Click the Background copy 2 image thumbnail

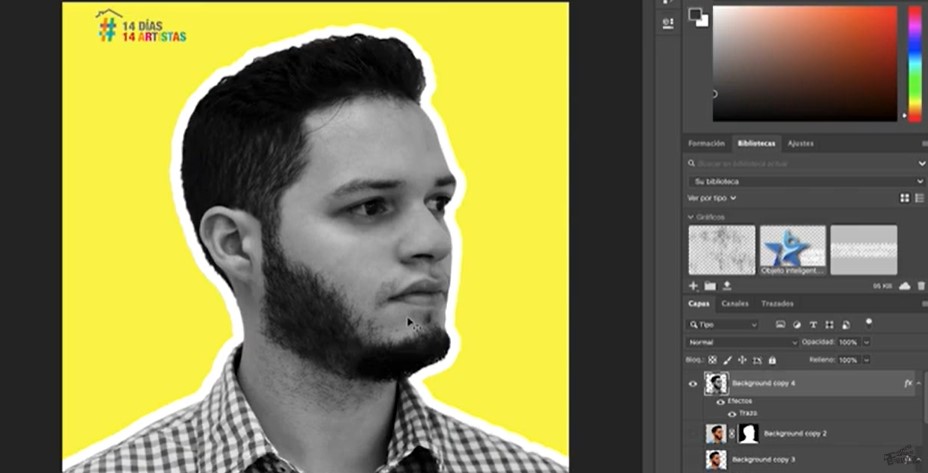716,434
